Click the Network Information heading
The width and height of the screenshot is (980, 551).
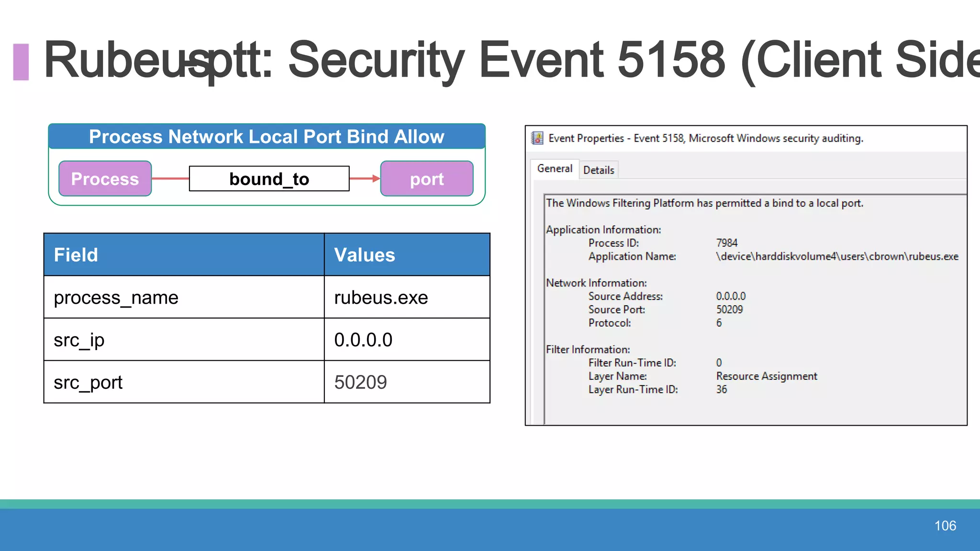[x=596, y=283]
